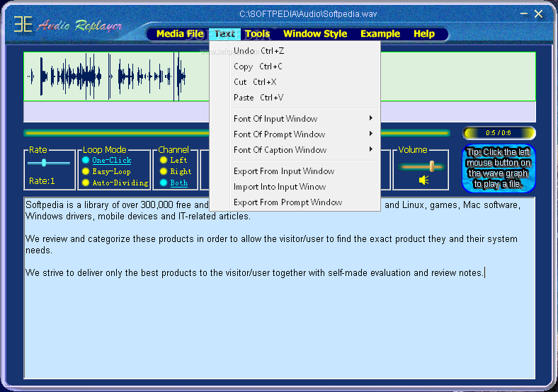
Task: Select Easy-Loop loop mode
Action: pos(106,171)
